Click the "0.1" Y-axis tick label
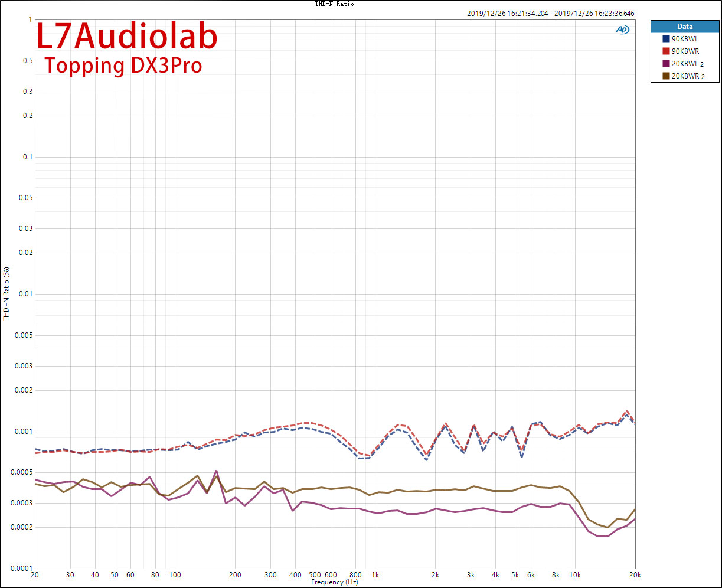Screen dimensions: 722x588 tap(27, 157)
